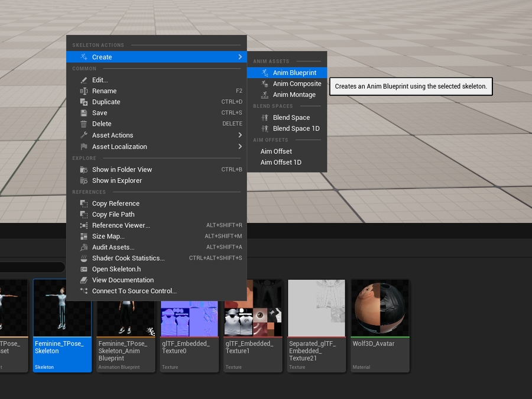Click the Anim Composite icon
This screenshot has height=399, width=532.
[265, 84]
